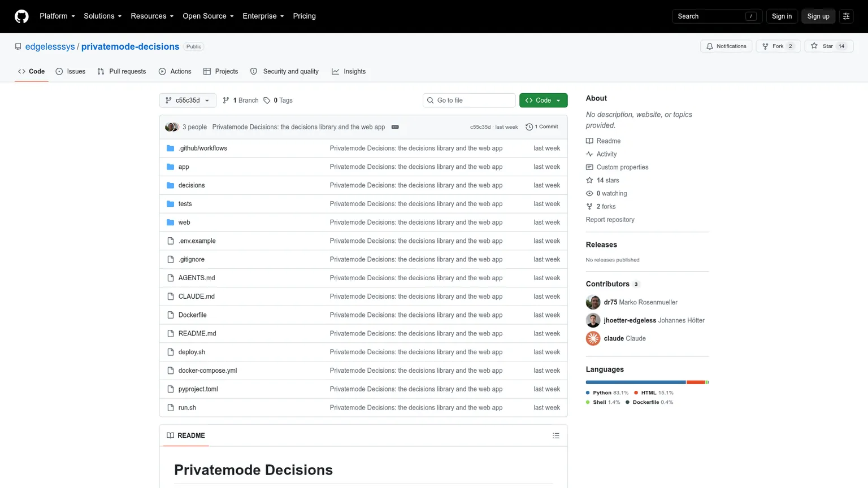Click the Sign up button
The image size is (868, 488).
(818, 16)
